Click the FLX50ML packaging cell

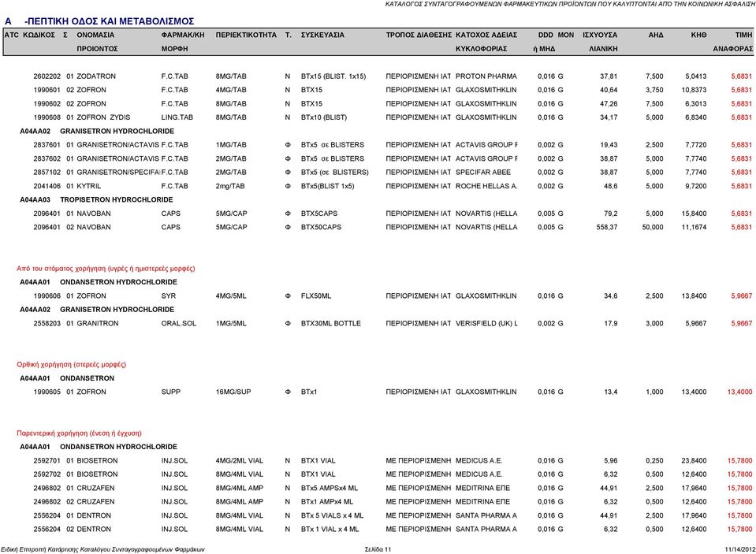point(316,296)
